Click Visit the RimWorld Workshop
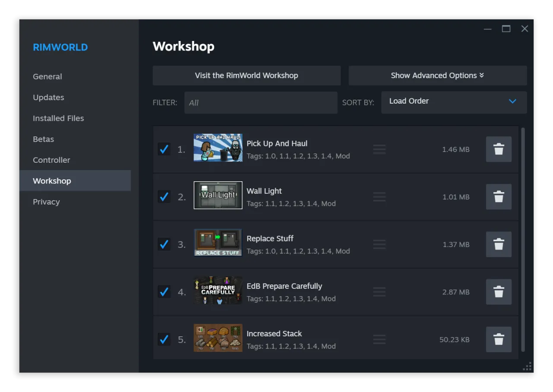The width and height of the screenshot is (553, 392). tap(246, 75)
